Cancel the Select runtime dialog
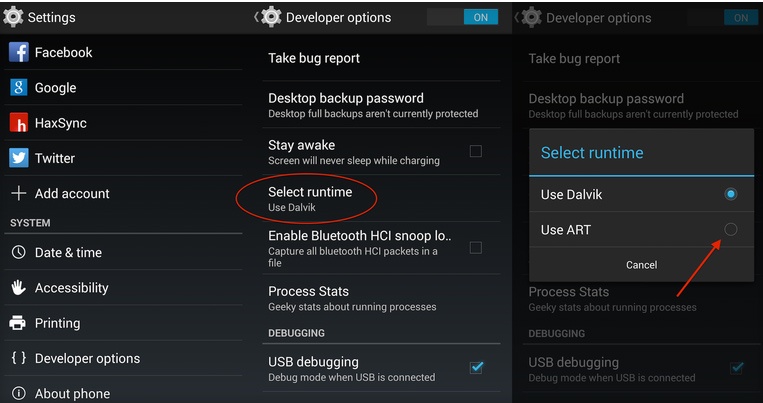The height and width of the screenshot is (403, 763). point(641,265)
